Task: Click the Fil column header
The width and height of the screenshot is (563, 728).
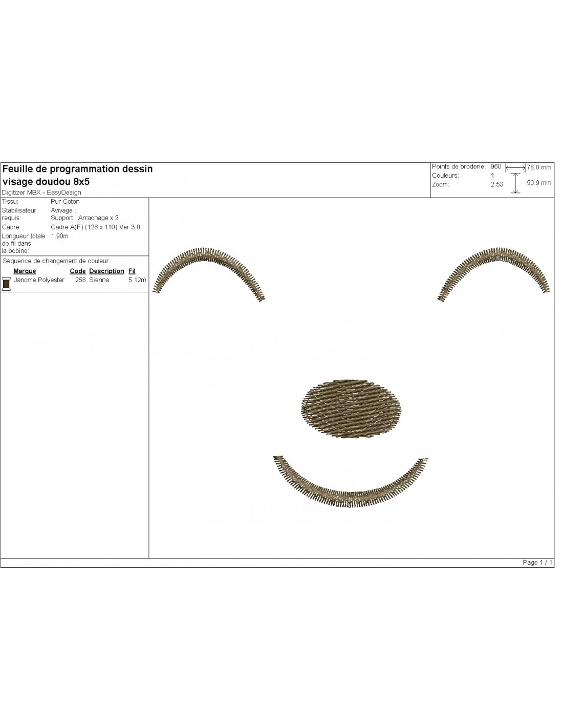Action: point(132,271)
